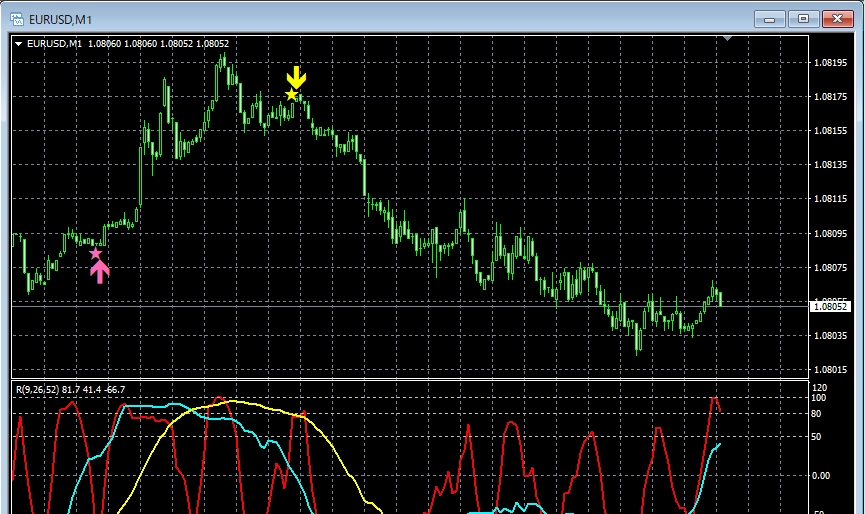865x514 pixels.
Task: Click the 1.08195 price scale label
Action: pos(831,63)
